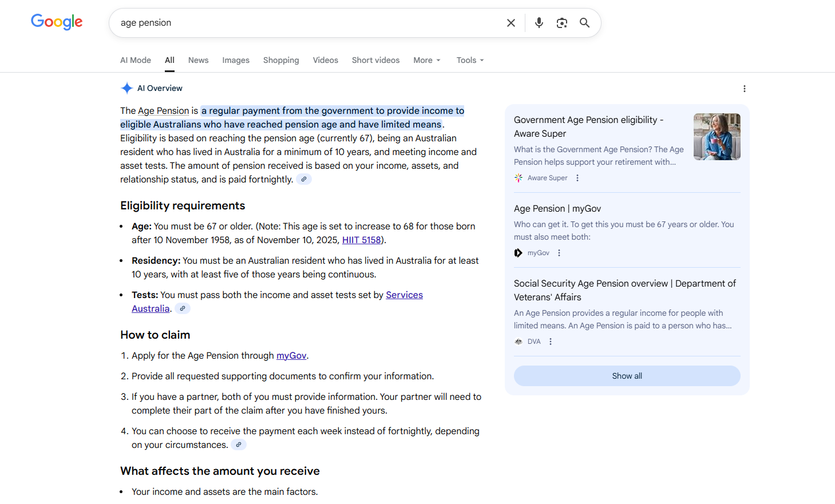Click the magnifying glass search button
835x504 pixels.
click(584, 23)
